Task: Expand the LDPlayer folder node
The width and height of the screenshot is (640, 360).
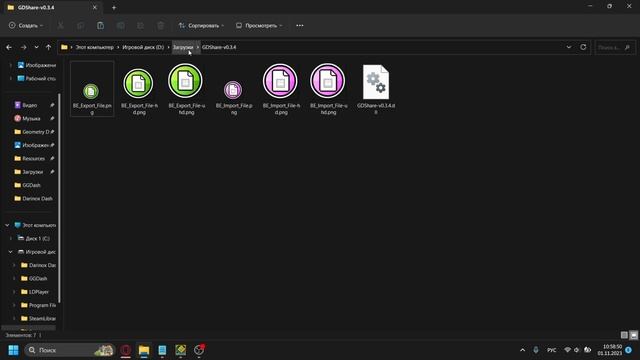Action: point(14,292)
